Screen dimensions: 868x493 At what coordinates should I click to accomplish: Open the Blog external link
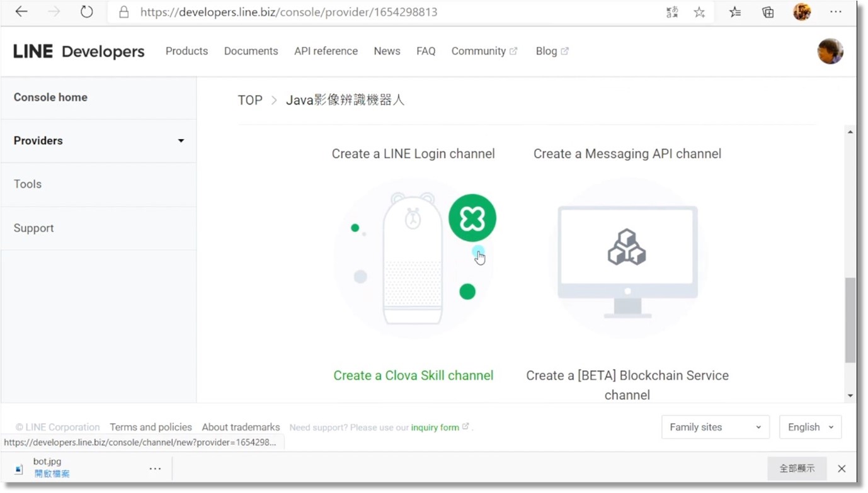click(552, 51)
